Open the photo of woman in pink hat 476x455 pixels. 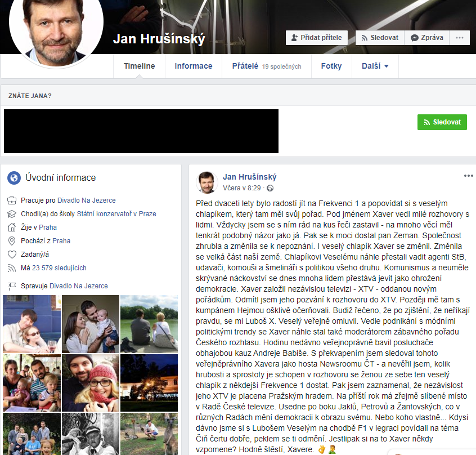point(91,382)
